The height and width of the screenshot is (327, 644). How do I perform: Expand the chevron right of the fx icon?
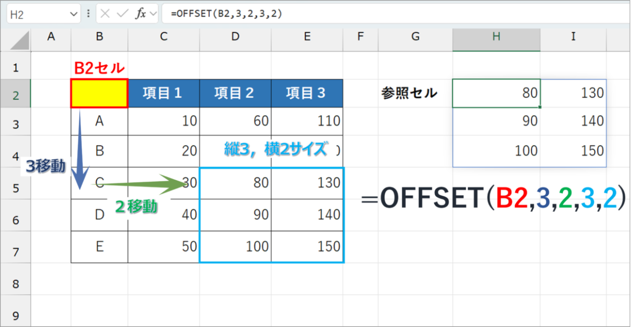click(x=153, y=13)
